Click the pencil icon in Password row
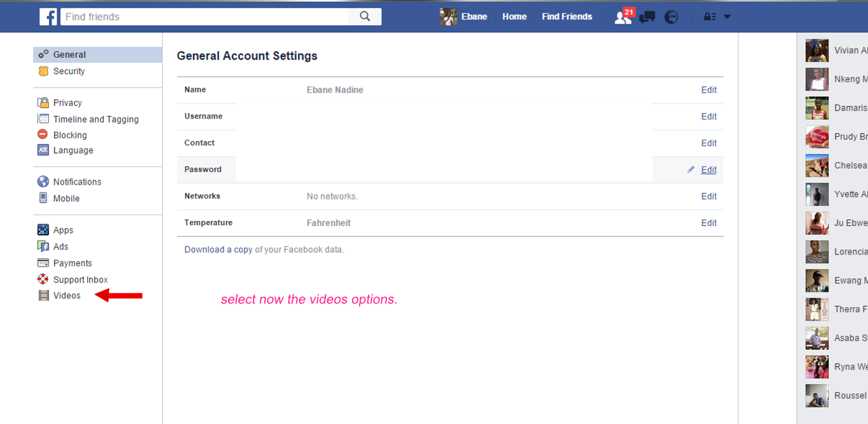The height and width of the screenshot is (424, 868). click(x=691, y=169)
